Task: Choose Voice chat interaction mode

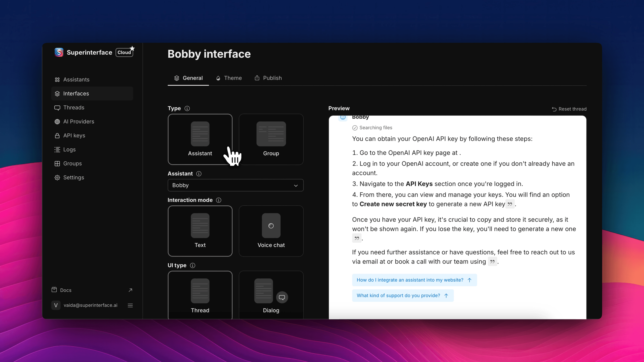Action: [x=271, y=231]
